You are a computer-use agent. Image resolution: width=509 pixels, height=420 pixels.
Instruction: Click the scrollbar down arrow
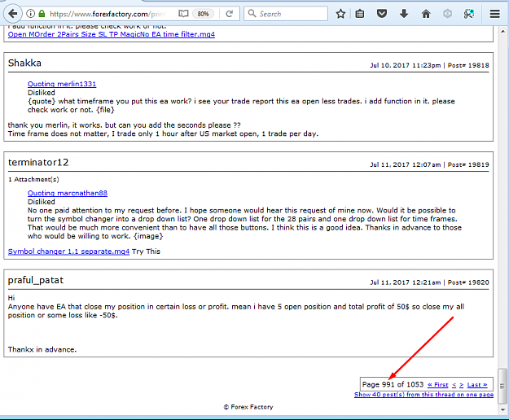pyautogui.click(x=502, y=409)
